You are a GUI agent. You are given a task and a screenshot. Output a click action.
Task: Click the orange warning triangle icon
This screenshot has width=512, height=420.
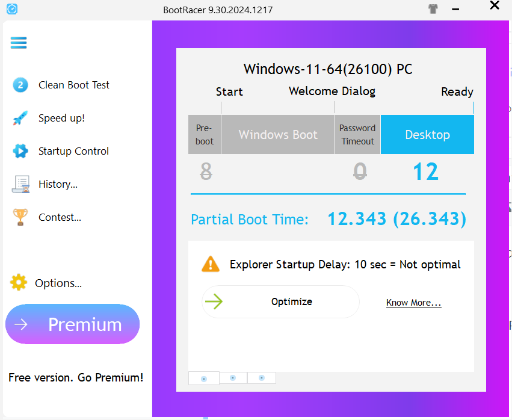(x=211, y=264)
